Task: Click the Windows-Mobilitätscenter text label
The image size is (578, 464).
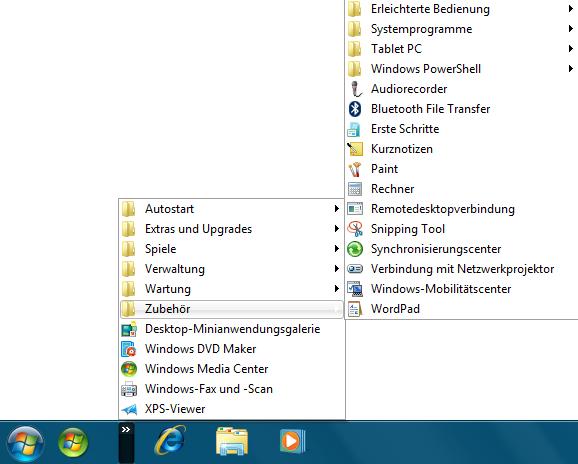Action: [441, 289]
